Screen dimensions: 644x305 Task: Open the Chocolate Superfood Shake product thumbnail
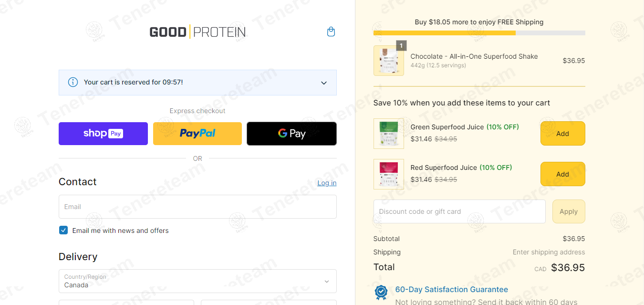[389, 61]
